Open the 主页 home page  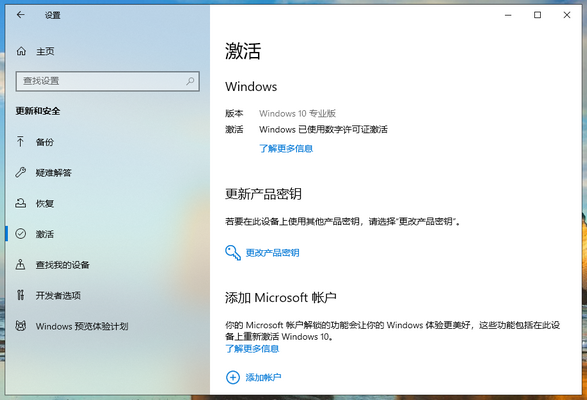coord(45,51)
